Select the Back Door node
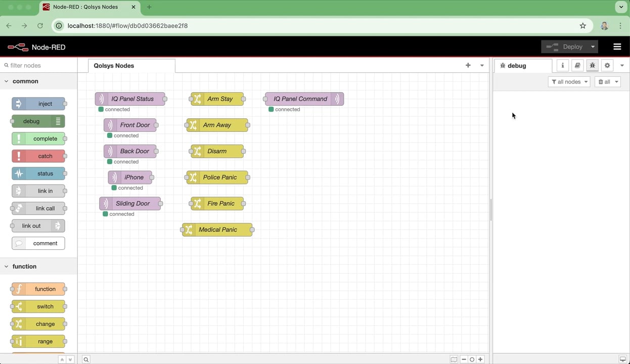This screenshot has height=364, width=630. 130,151
